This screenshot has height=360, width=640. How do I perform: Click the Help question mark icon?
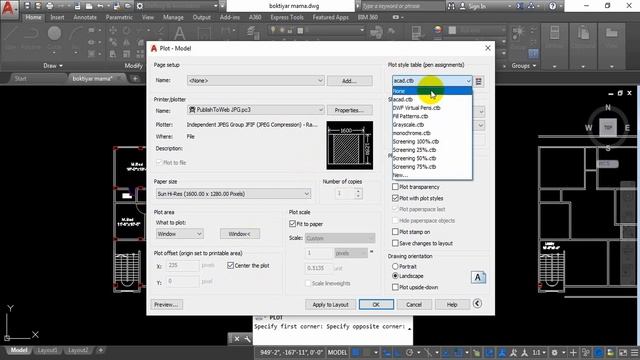pos(552,6)
